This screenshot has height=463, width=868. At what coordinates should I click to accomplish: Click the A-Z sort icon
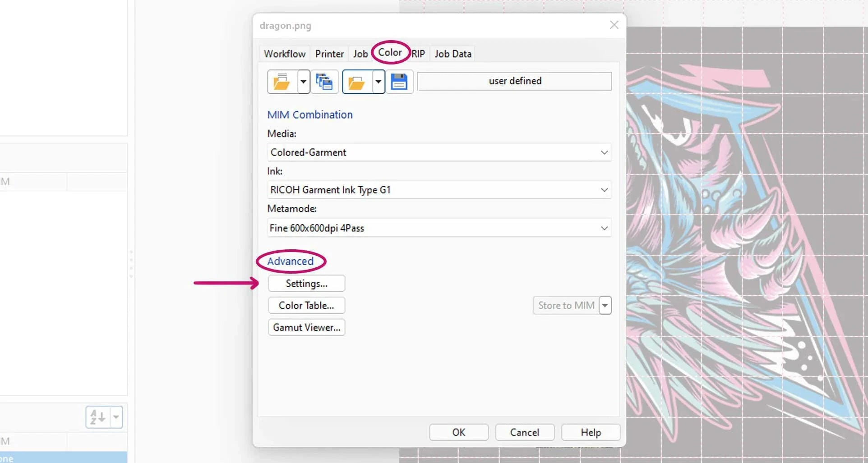[98, 417]
